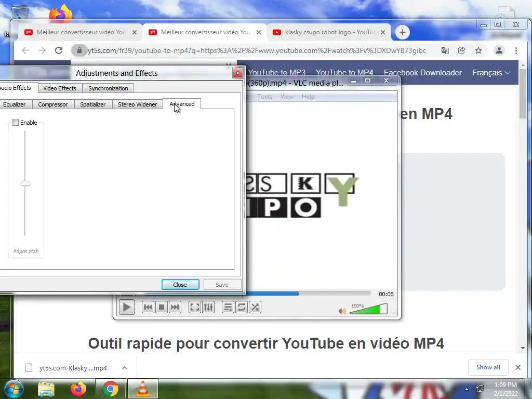Go forward in Chrome
This screenshot has height=399, width=532.
42,50
